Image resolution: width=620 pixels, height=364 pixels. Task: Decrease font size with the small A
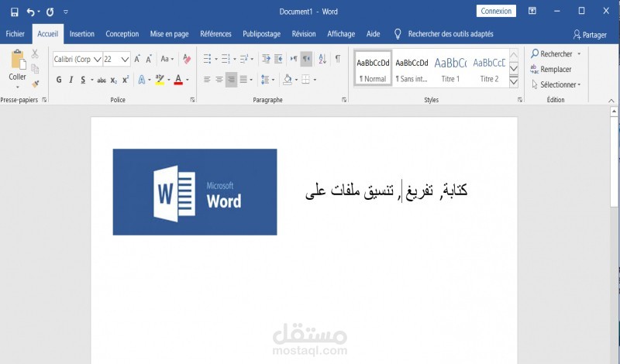149,60
